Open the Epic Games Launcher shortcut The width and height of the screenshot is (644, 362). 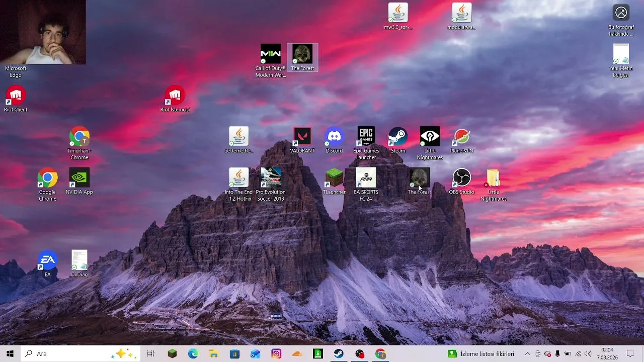(x=366, y=144)
